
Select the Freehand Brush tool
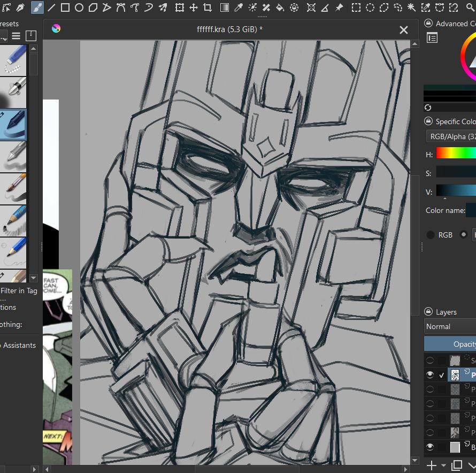coord(37,7)
